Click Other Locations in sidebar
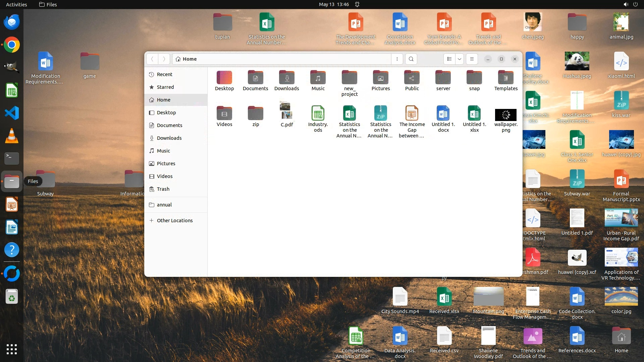The image size is (644, 362). point(174,221)
